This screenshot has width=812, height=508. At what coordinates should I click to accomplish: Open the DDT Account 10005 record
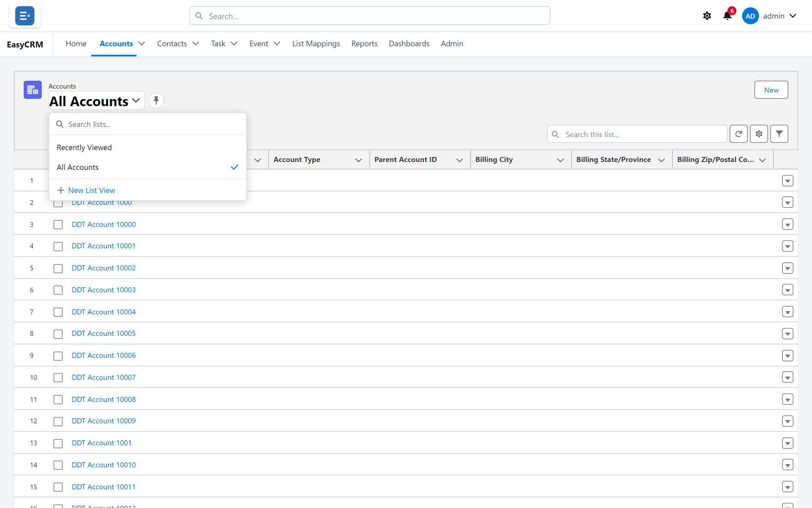pos(103,333)
